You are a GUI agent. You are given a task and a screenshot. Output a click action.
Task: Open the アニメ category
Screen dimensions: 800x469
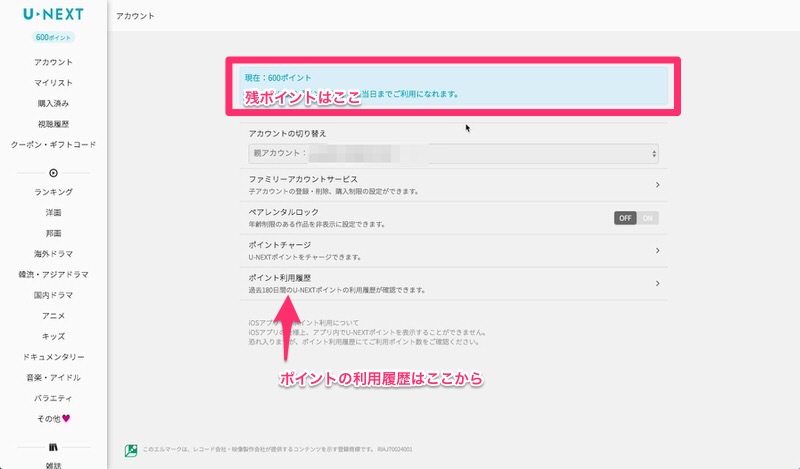(53, 315)
